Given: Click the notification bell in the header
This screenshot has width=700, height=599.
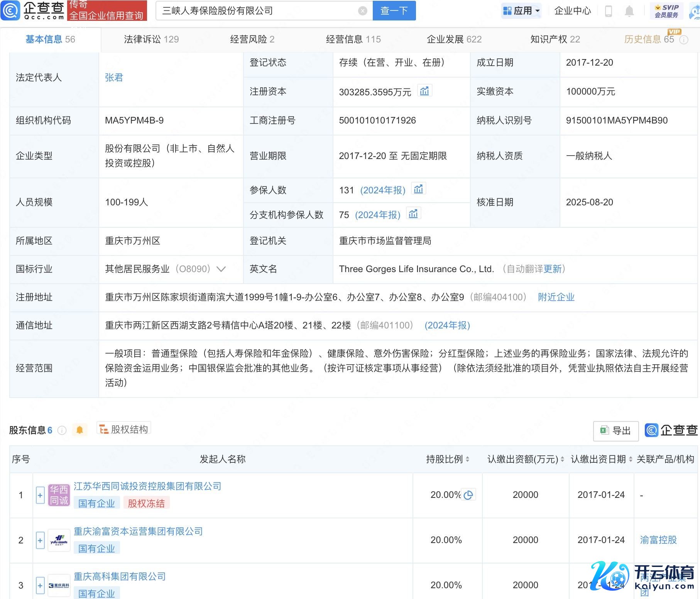Looking at the screenshot, I should click(x=629, y=11).
